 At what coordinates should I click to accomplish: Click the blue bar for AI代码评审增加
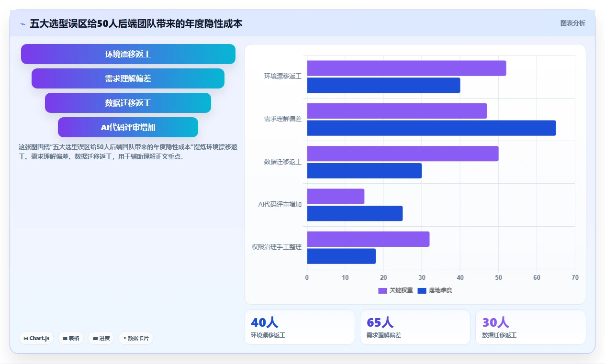pyautogui.click(x=355, y=213)
